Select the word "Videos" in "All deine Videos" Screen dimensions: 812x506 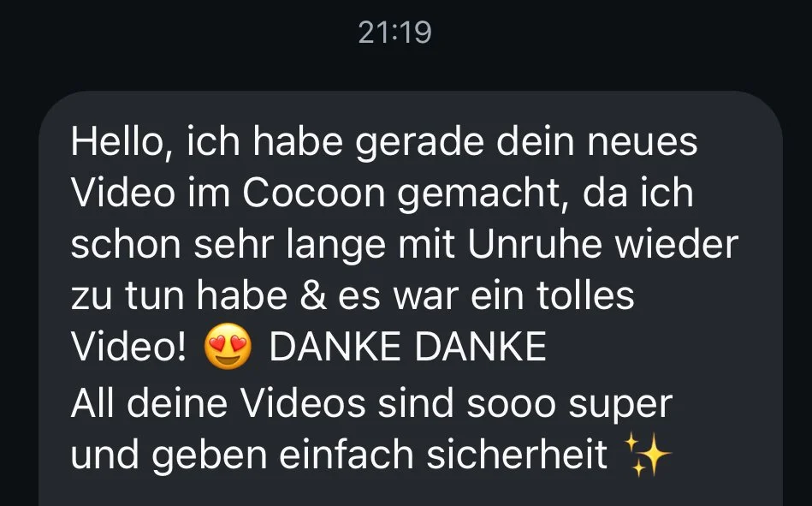[x=304, y=403]
